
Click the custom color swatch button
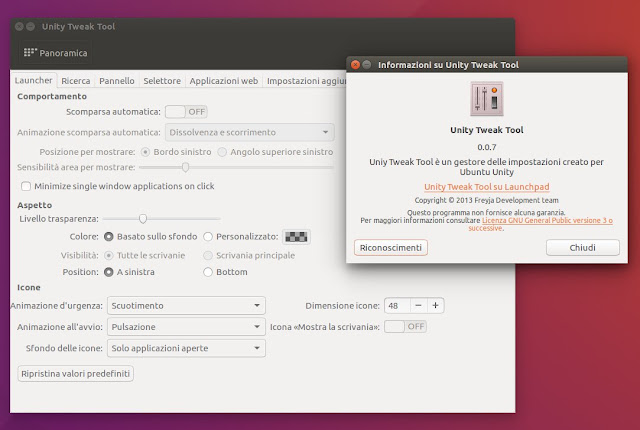[x=296, y=237]
